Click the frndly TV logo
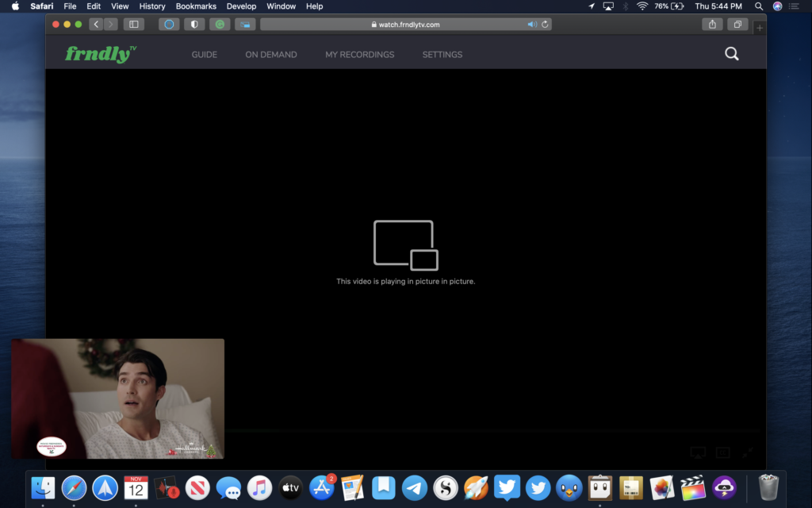 pyautogui.click(x=101, y=54)
